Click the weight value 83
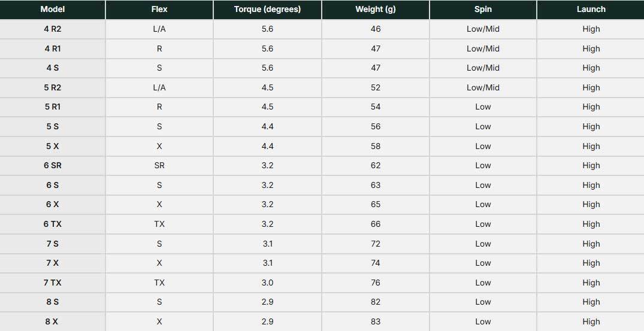Image resolution: width=644 pixels, height=331 pixels. click(376, 322)
